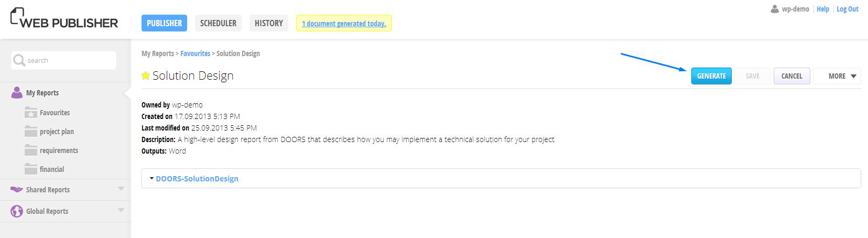Expand the Shared Reports section arrow
Screen dimensions: 868x238
(x=121, y=189)
